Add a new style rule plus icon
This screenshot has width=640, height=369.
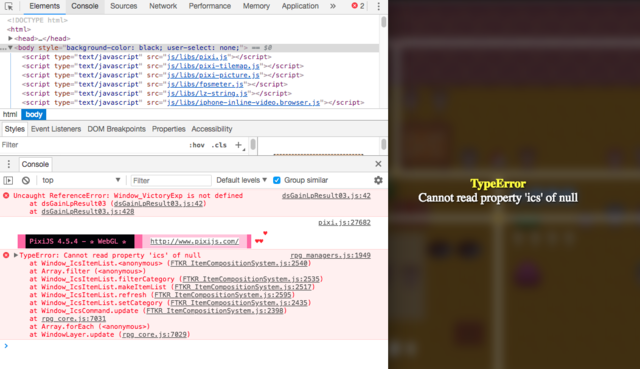[238, 145]
